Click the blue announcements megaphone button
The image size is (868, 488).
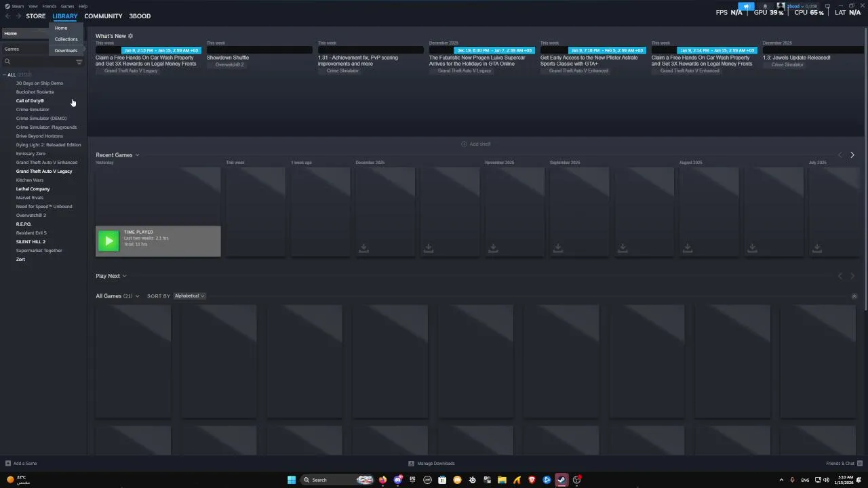[x=746, y=6]
